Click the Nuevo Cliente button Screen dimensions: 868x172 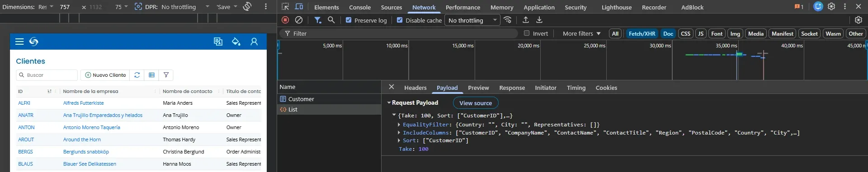coord(105,75)
